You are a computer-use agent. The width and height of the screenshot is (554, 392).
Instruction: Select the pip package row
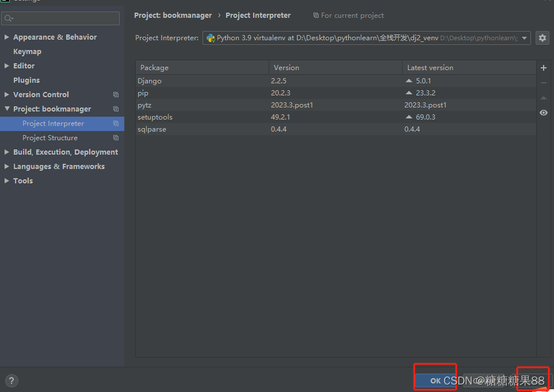tap(335, 93)
